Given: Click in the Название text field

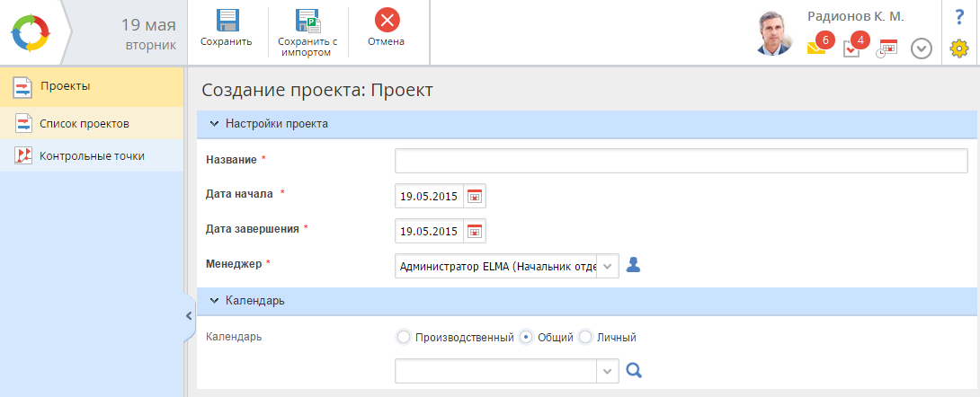Looking at the screenshot, I should 681,161.
